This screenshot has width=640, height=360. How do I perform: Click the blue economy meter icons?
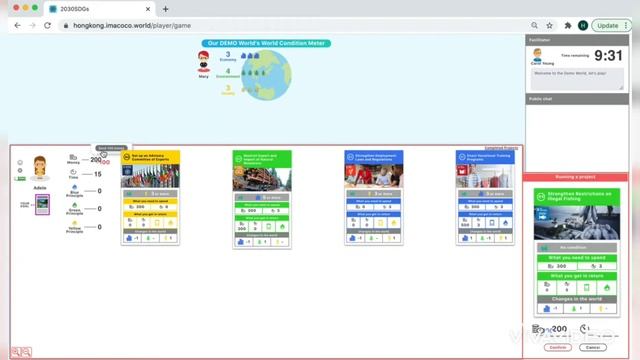point(250,56)
